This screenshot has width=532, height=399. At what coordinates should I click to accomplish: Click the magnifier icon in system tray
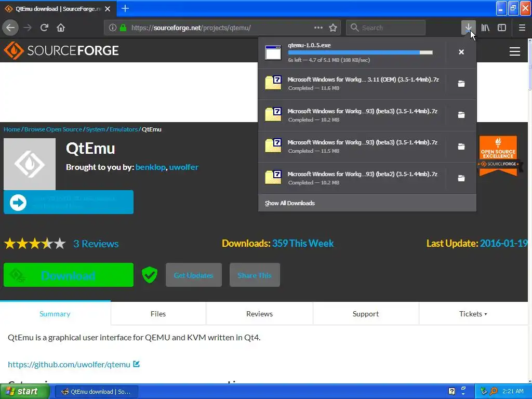[494, 391]
